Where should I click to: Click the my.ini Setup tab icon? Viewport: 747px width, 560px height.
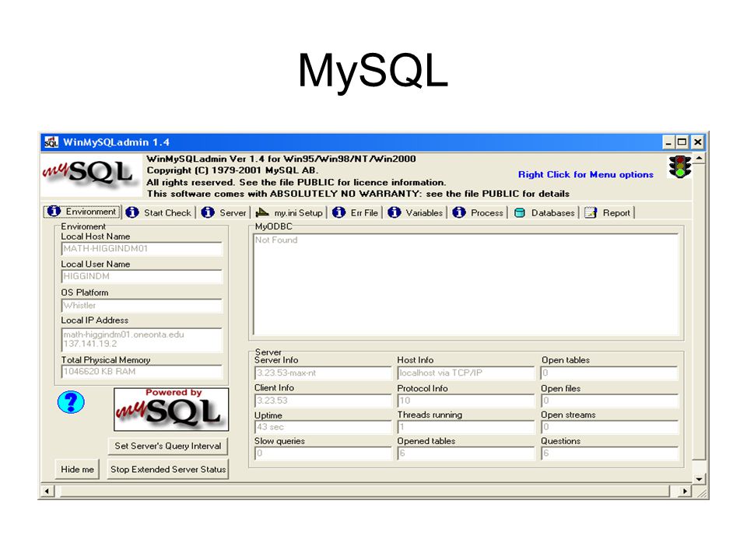coord(262,212)
